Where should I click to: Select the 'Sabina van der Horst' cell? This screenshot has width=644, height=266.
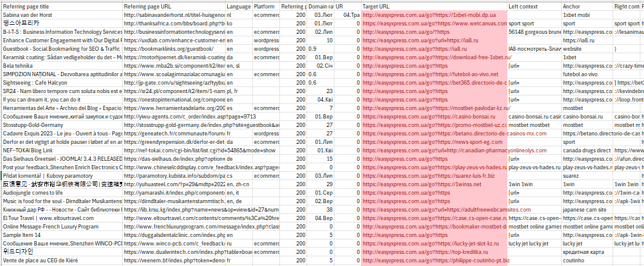[x=62, y=15]
